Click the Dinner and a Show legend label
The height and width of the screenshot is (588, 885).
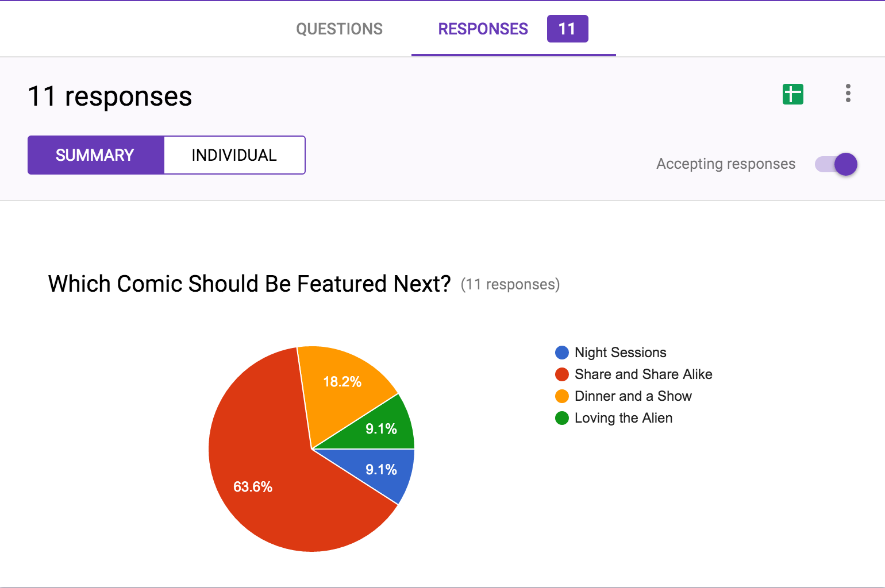tap(633, 396)
